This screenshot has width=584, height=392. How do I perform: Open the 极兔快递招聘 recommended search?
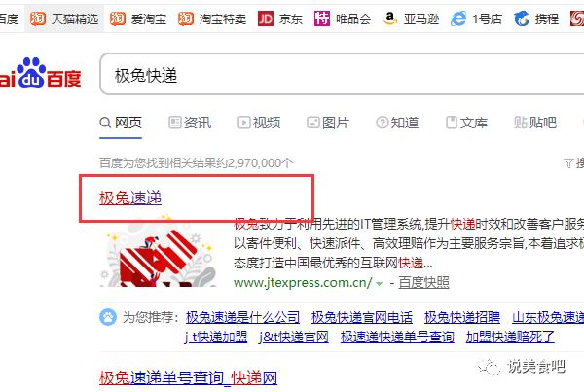pyautogui.click(x=462, y=317)
